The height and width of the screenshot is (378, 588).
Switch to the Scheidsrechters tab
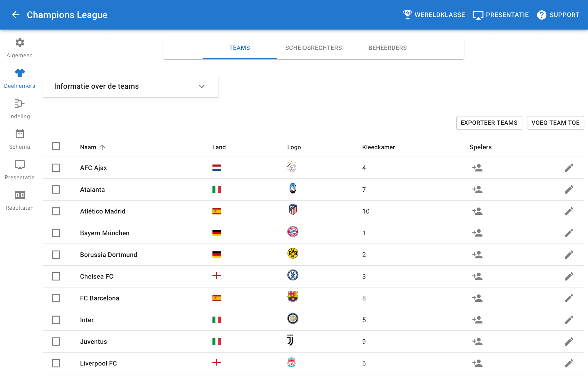(x=313, y=48)
